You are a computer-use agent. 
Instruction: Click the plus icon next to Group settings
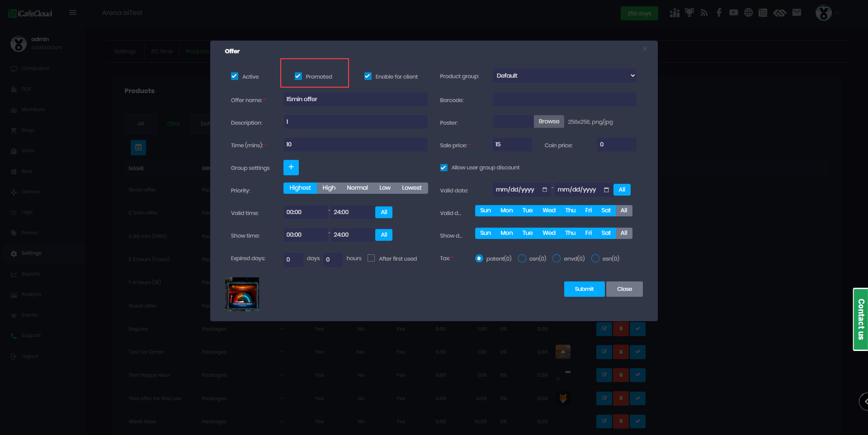(x=291, y=167)
